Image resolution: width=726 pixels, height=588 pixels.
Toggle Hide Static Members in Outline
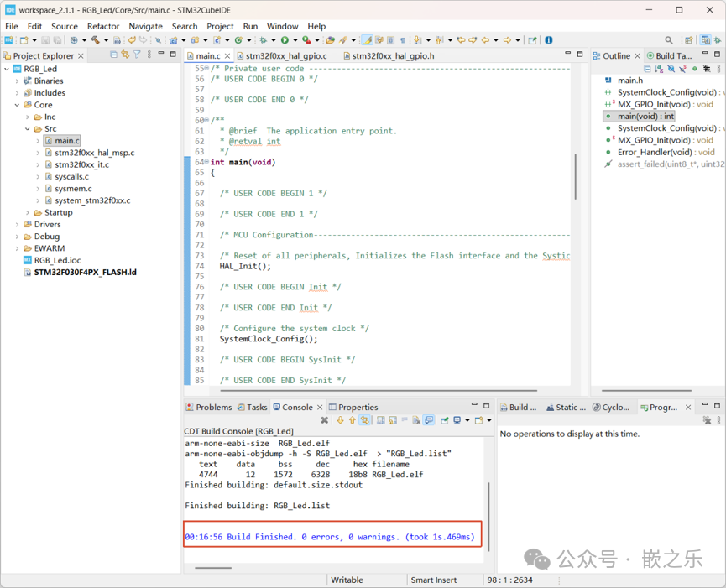tap(682, 69)
